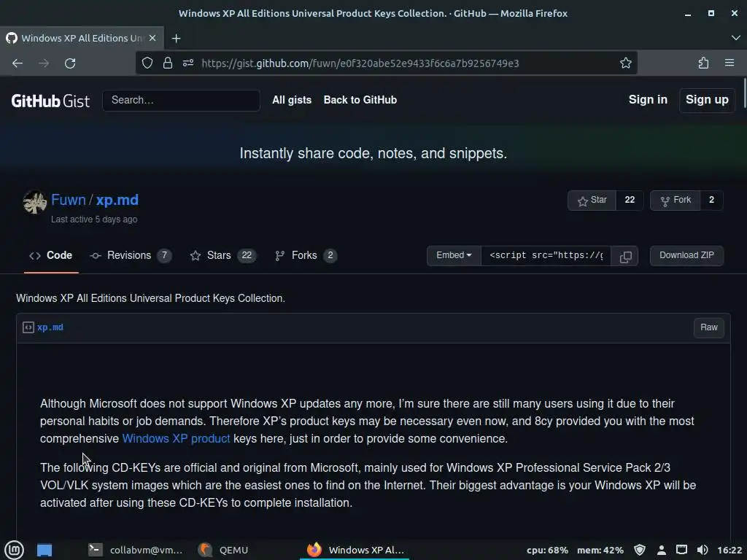Click the address bar URL
This screenshot has height=560, width=747.
[x=360, y=63]
